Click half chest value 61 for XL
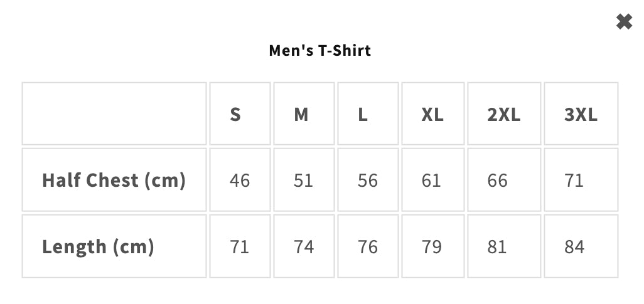This screenshot has height=304, width=644. tap(431, 181)
